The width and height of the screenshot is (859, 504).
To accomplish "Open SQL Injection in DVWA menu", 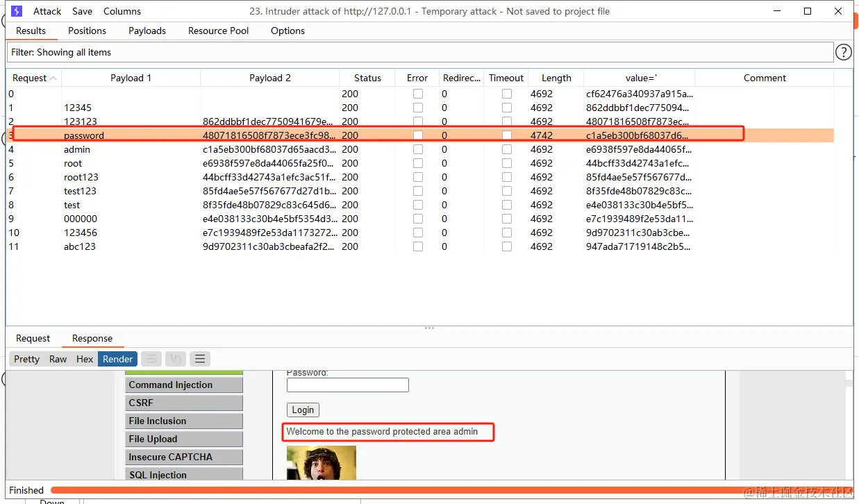I will coord(184,474).
